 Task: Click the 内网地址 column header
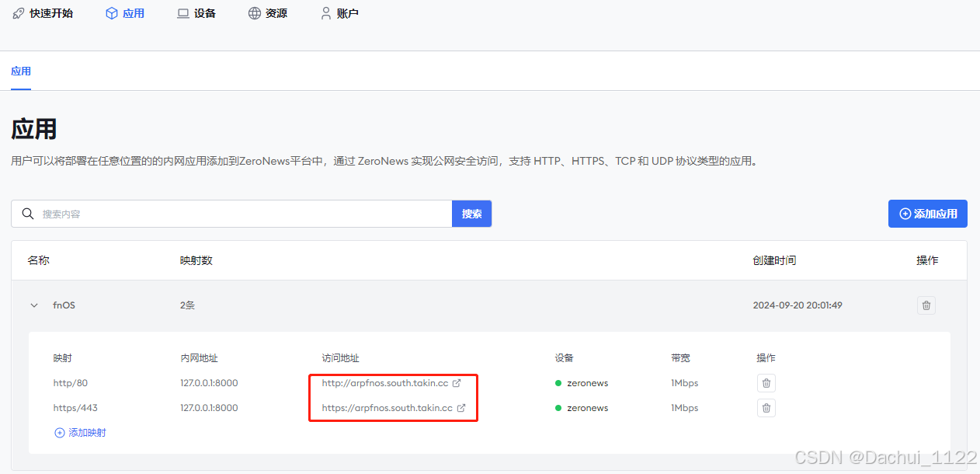coord(199,358)
